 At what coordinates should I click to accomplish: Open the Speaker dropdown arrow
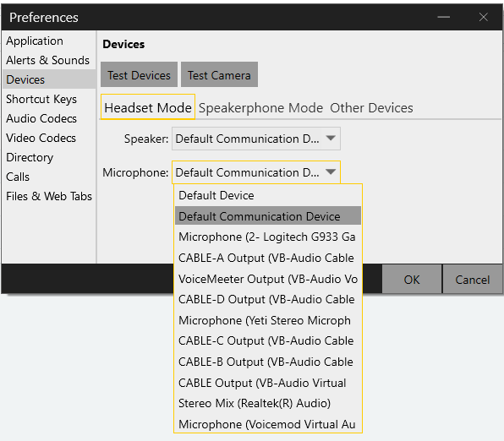331,139
